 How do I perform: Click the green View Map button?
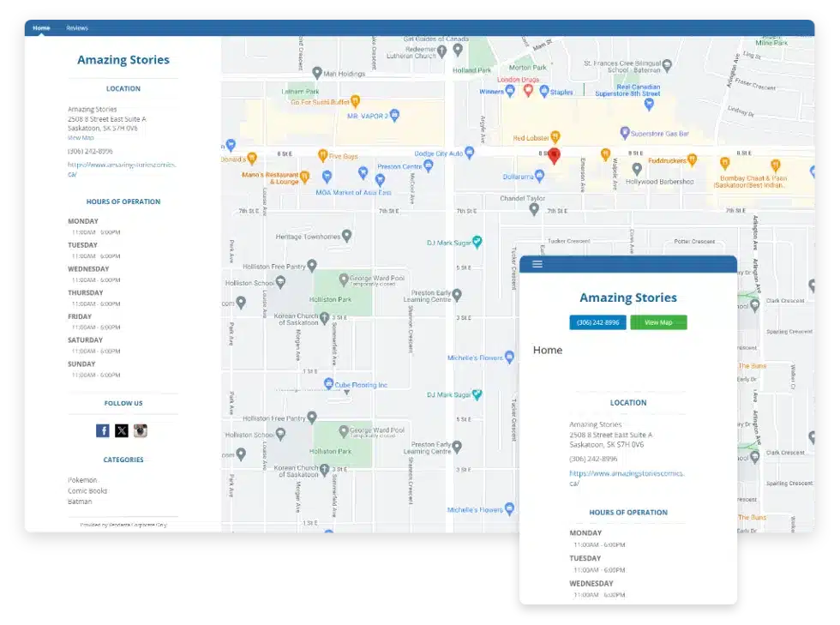(658, 322)
